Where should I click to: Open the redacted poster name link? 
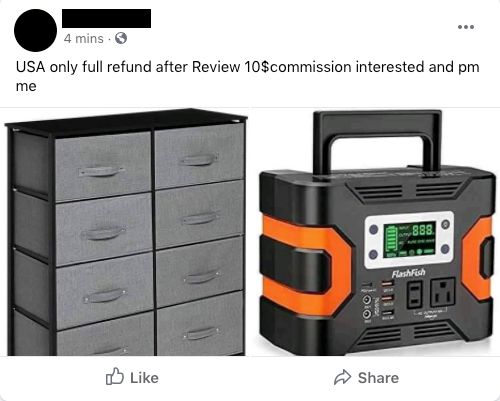[106, 18]
